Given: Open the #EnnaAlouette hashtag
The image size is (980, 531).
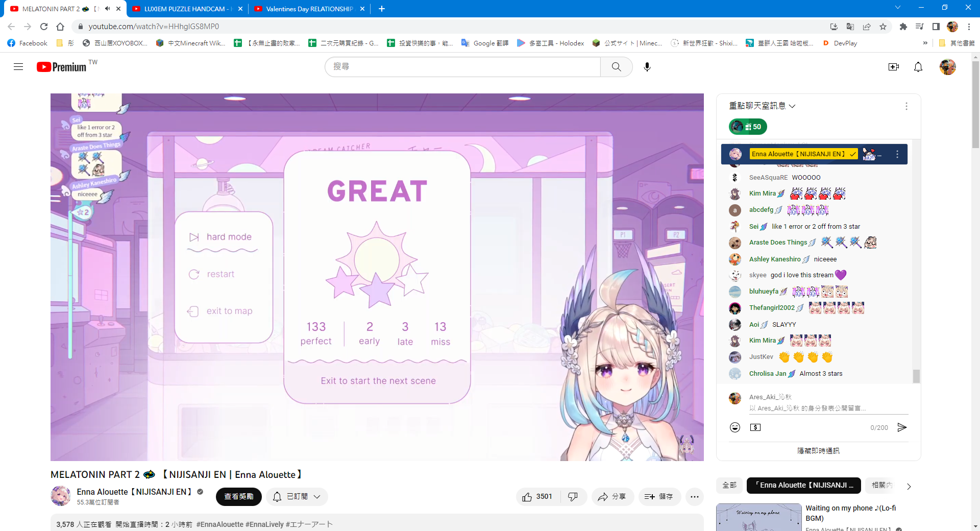Looking at the screenshot, I should [219, 524].
